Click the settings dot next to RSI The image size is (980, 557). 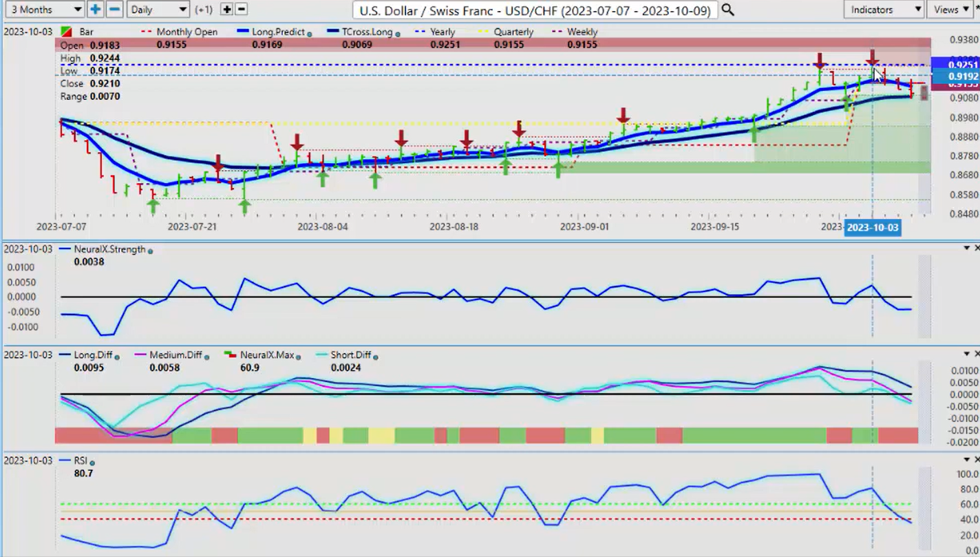(x=92, y=463)
